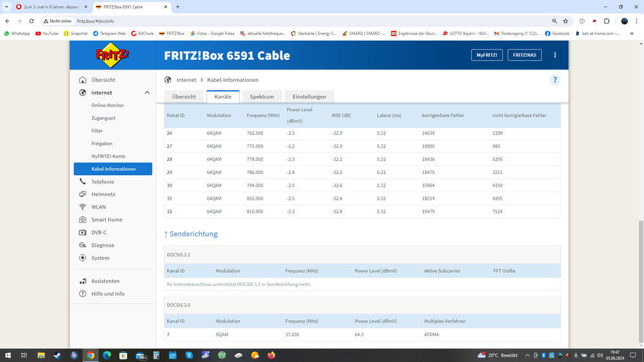Switch to the Einstellungen tab
644x362 pixels.
pos(309,97)
